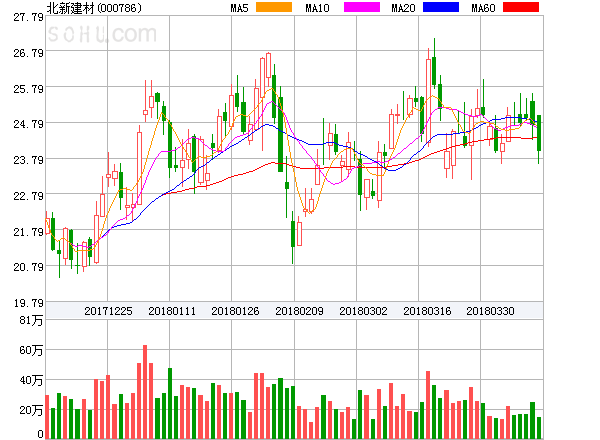
Task: Click the 60万 volume axis label
Action: point(31,350)
